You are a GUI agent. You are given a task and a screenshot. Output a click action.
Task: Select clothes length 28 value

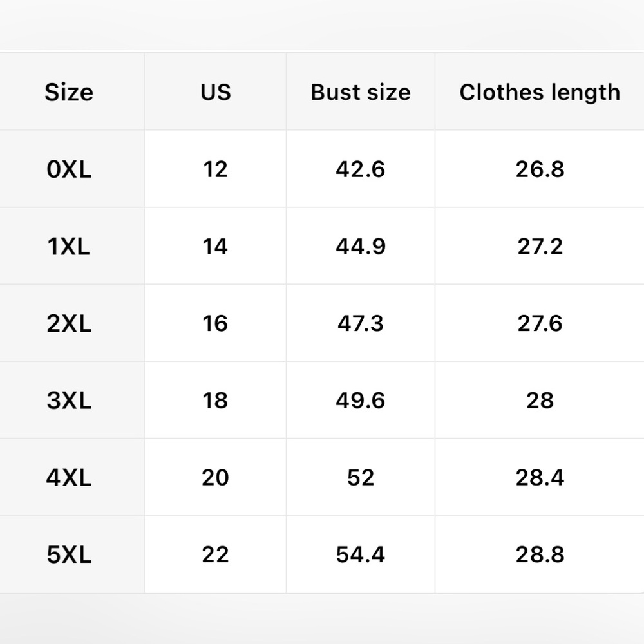[x=540, y=401]
